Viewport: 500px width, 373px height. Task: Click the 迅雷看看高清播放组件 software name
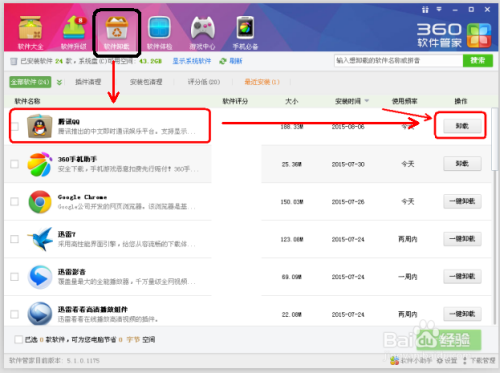[x=93, y=309]
